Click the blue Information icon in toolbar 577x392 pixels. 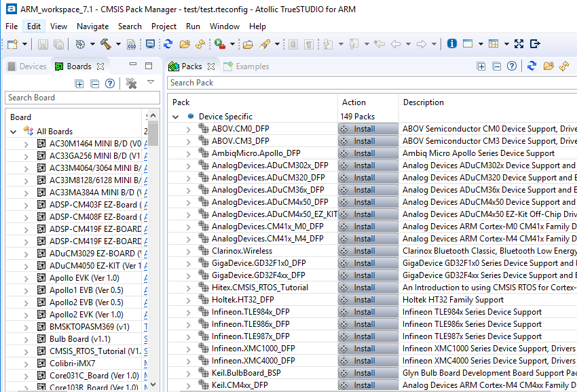[452, 44]
